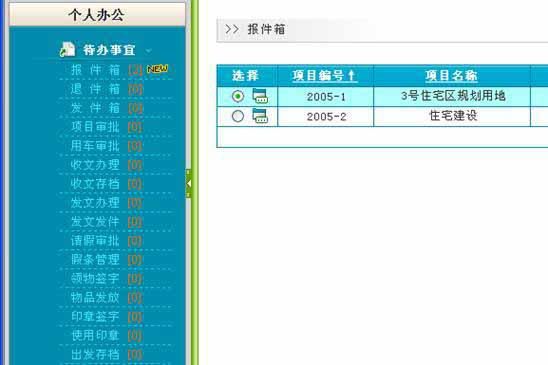
Task: Select radio button for project 2005-2
Action: [x=238, y=116]
